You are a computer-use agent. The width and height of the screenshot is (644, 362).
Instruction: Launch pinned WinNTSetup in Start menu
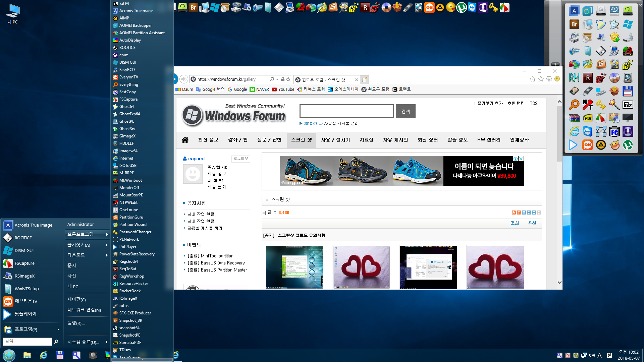32,289
